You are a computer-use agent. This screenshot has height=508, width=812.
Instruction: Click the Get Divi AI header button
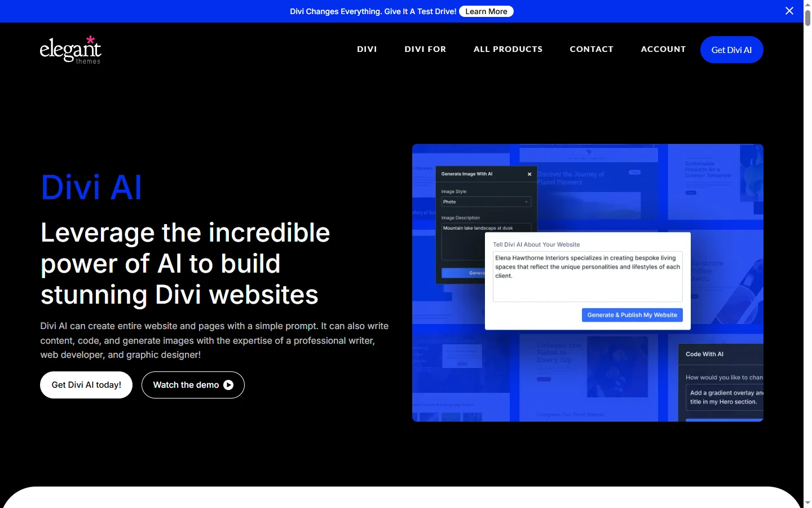coord(731,50)
